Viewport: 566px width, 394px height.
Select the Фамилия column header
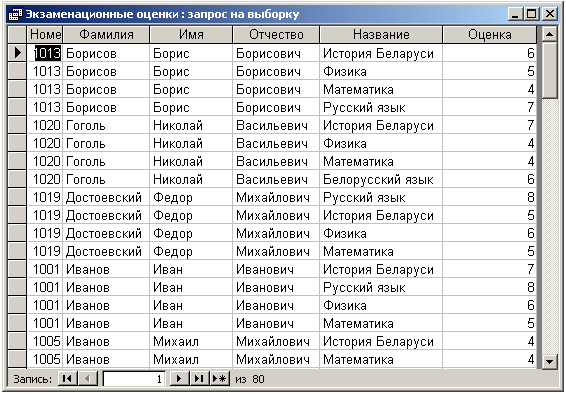(106, 35)
